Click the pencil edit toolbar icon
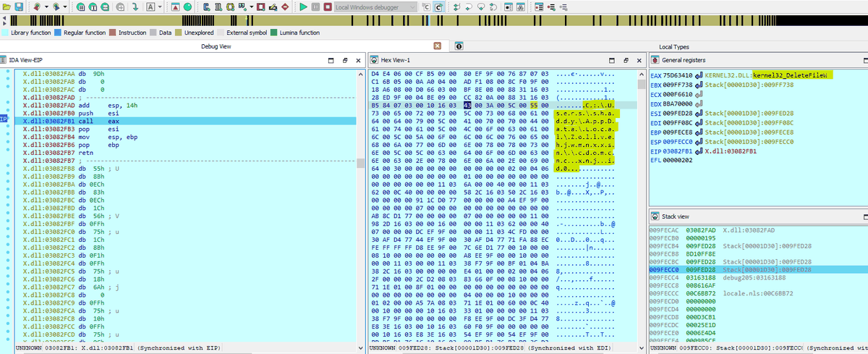 click(274, 7)
